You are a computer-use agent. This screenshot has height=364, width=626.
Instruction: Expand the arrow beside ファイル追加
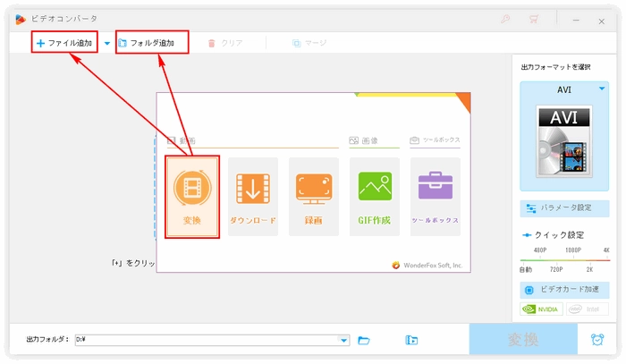coord(107,42)
